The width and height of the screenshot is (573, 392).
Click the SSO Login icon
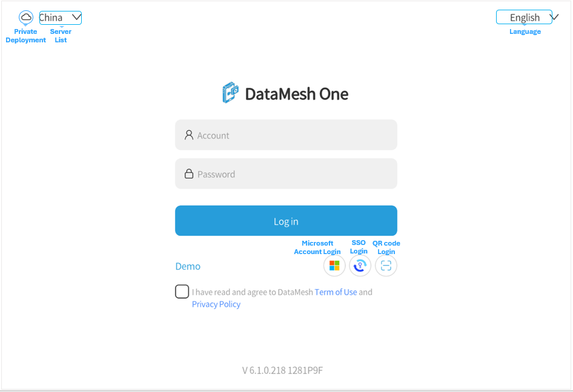pyautogui.click(x=360, y=266)
